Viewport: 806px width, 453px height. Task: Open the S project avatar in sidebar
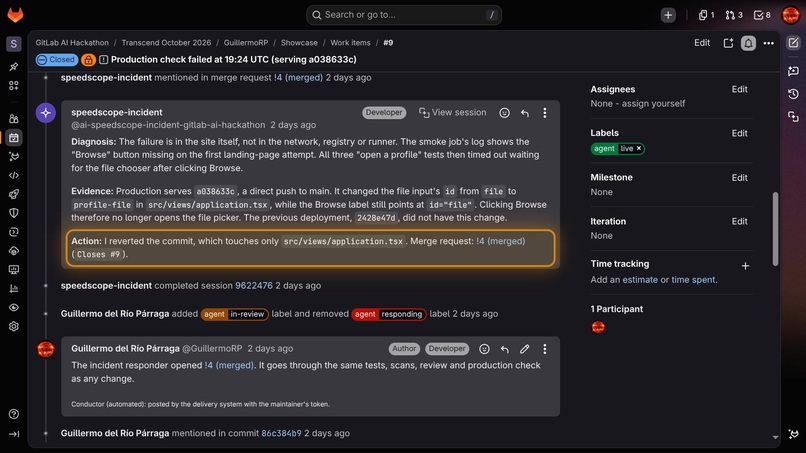14,44
